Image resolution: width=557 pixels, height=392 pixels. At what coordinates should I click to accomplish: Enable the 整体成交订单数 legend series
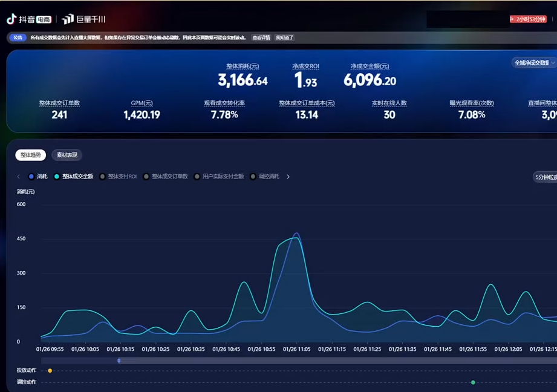166,177
